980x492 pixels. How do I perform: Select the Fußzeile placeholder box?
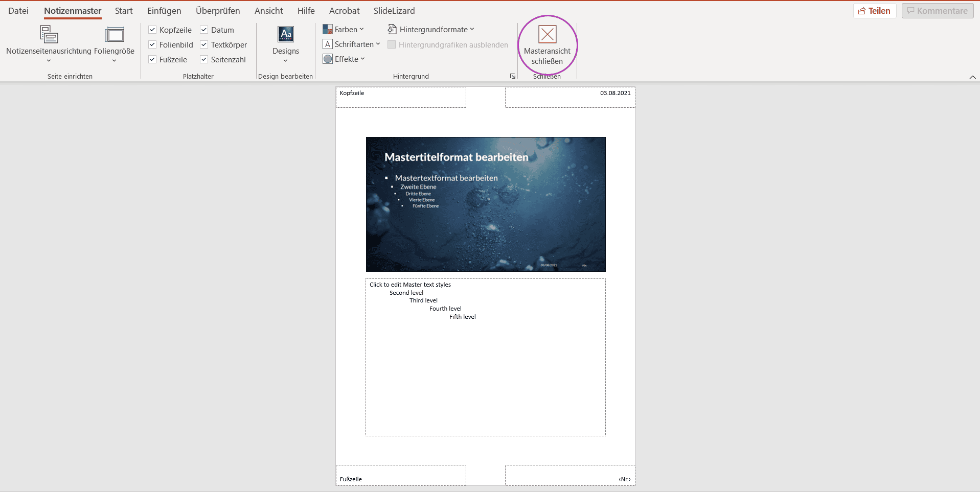[400, 475]
